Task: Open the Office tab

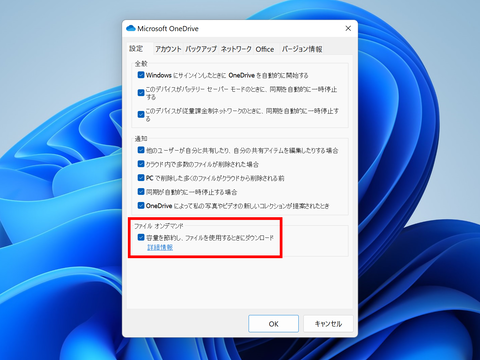Action: [265, 49]
